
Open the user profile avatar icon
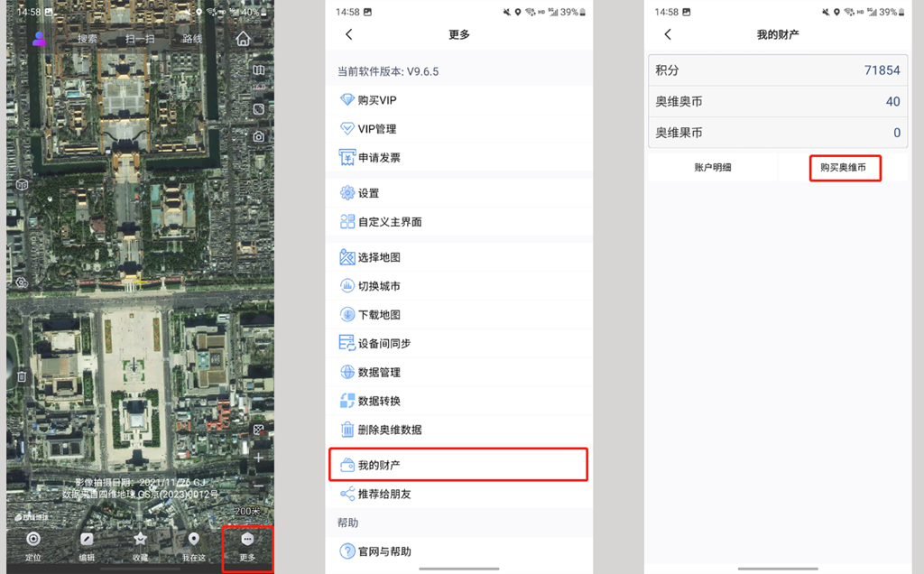[40, 39]
